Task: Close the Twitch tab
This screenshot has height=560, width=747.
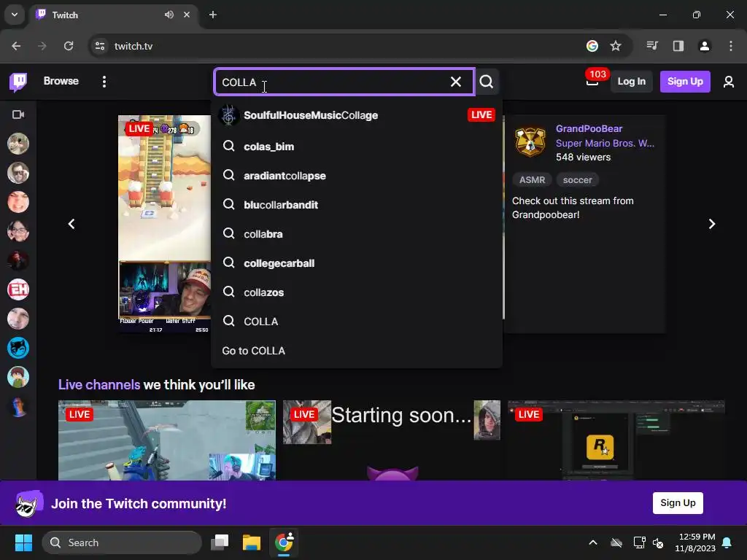Action: (187, 15)
